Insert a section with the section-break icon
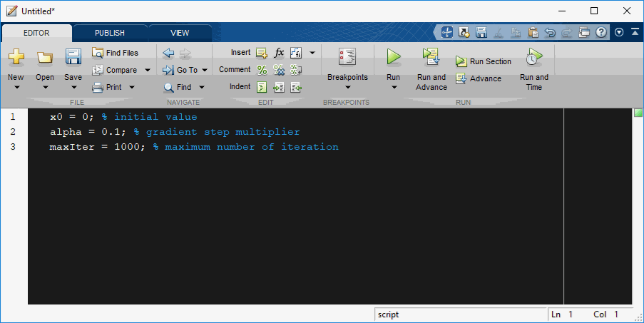This screenshot has width=644, height=323. click(x=262, y=53)
